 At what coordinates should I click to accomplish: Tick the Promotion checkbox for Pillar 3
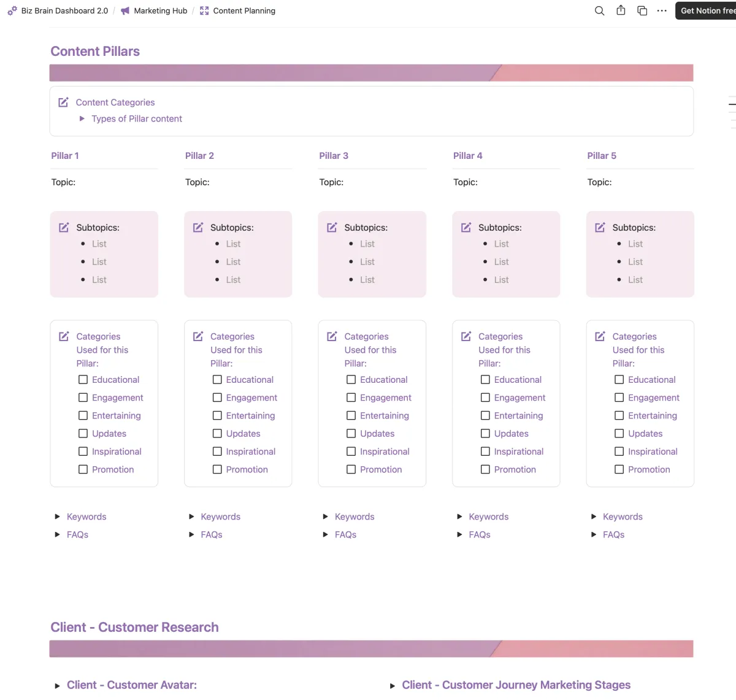coord(351,469)
